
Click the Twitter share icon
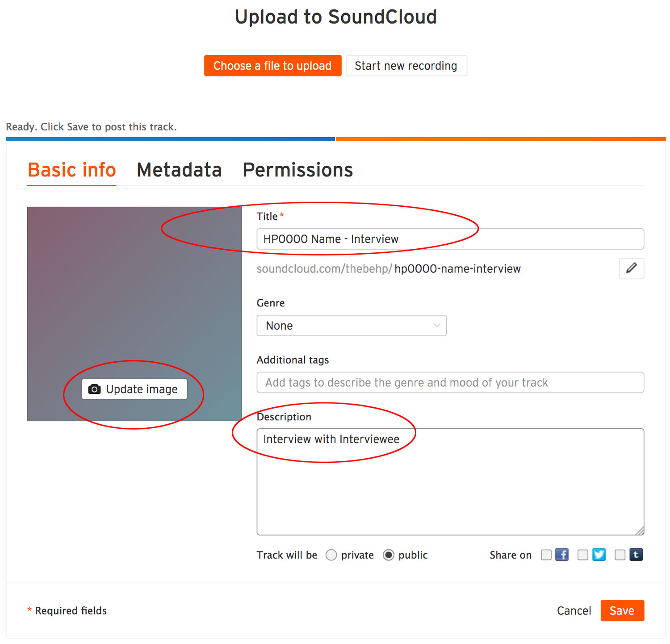click(x=599, y=555)
